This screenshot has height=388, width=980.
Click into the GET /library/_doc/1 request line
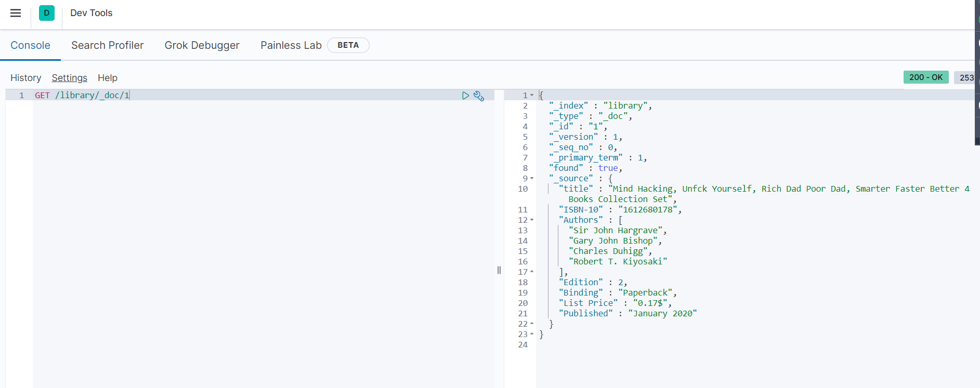click(82, 96)
